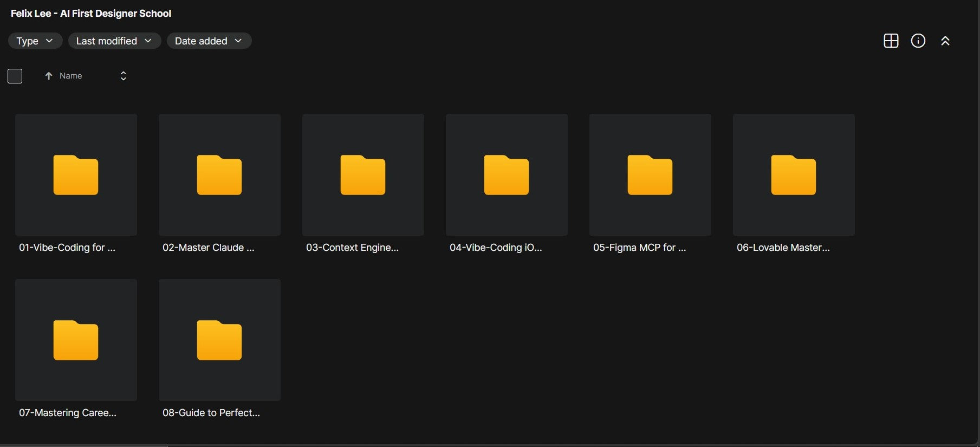980x447 pixels.
Task: Click the sort direction up arrow
Action: 48,76
